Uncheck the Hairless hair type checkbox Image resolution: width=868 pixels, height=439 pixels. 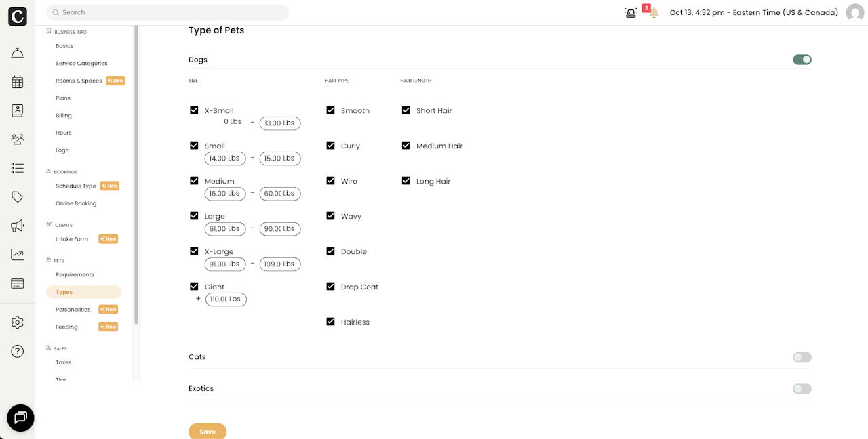330,322
